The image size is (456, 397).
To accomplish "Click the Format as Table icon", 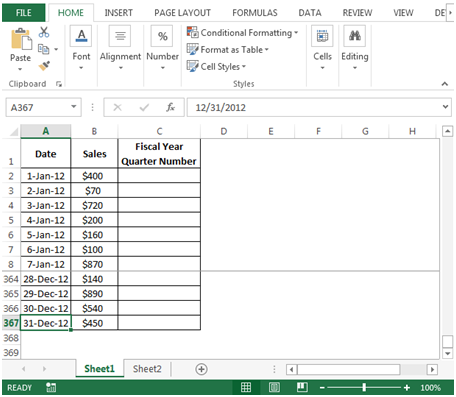I will click(x=192, y=50).
